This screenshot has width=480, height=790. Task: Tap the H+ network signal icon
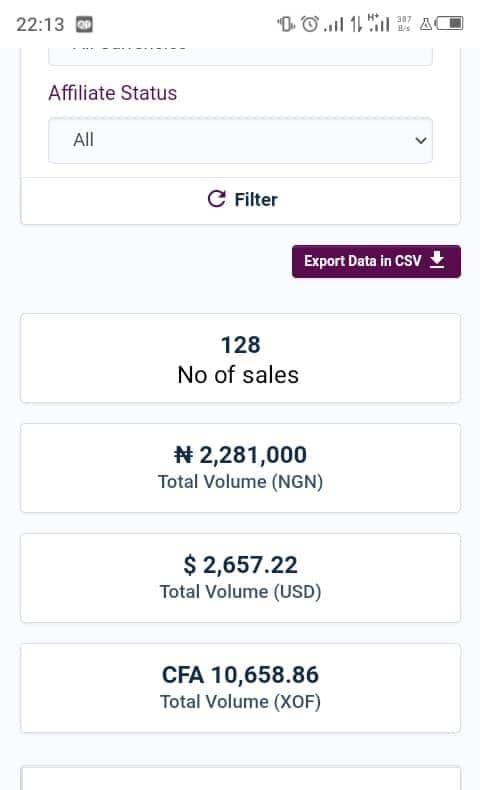coord(379,23)
